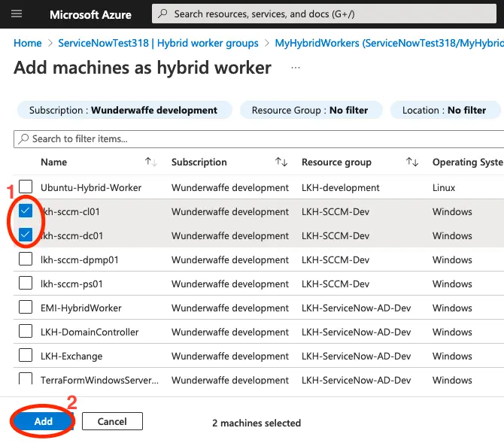Click the lkh-sccm-dpmp01 name cell
This screenshot has width=504, height=443.
coord(80,259)
